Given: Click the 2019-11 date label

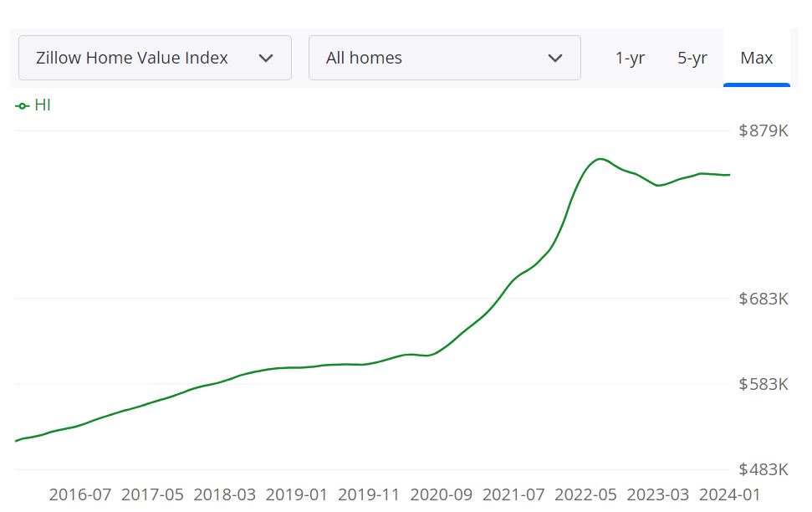Looking at the screenshot, I should point(369,494).
